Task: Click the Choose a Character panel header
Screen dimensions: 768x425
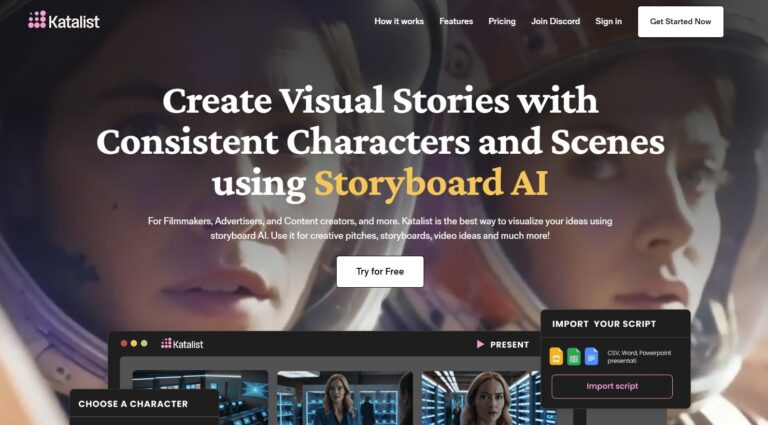Action: click(144, 403)
